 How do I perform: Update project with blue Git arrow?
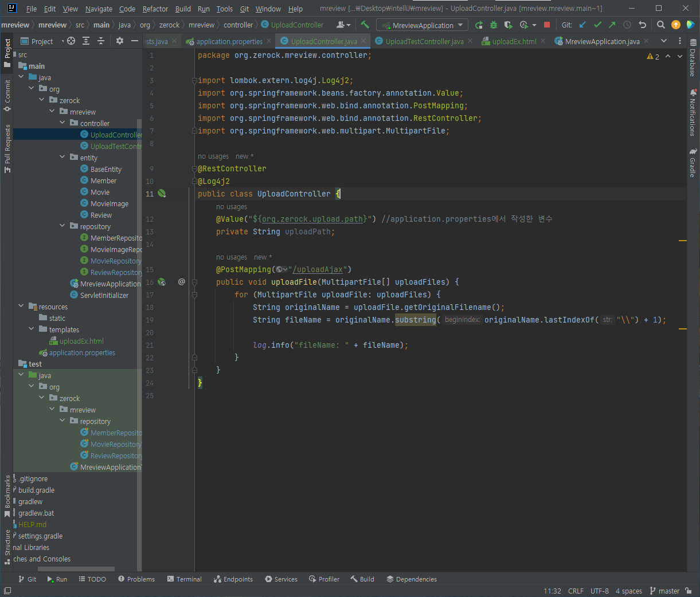[x=582, y=25]
